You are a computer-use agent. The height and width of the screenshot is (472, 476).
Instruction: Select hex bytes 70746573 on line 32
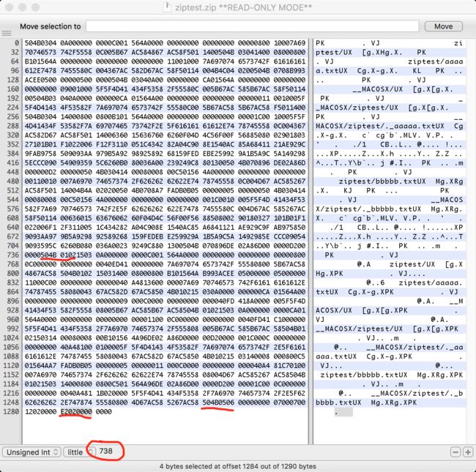(40, 52)
